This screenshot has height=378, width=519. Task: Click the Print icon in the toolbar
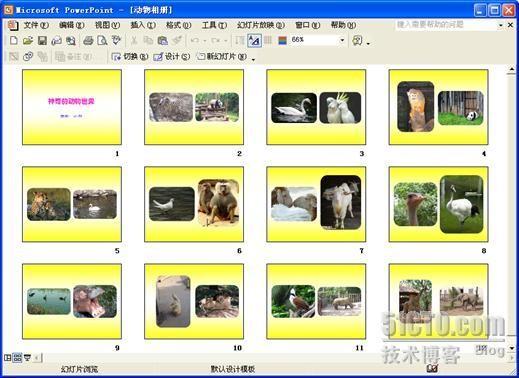pos(88,40)
